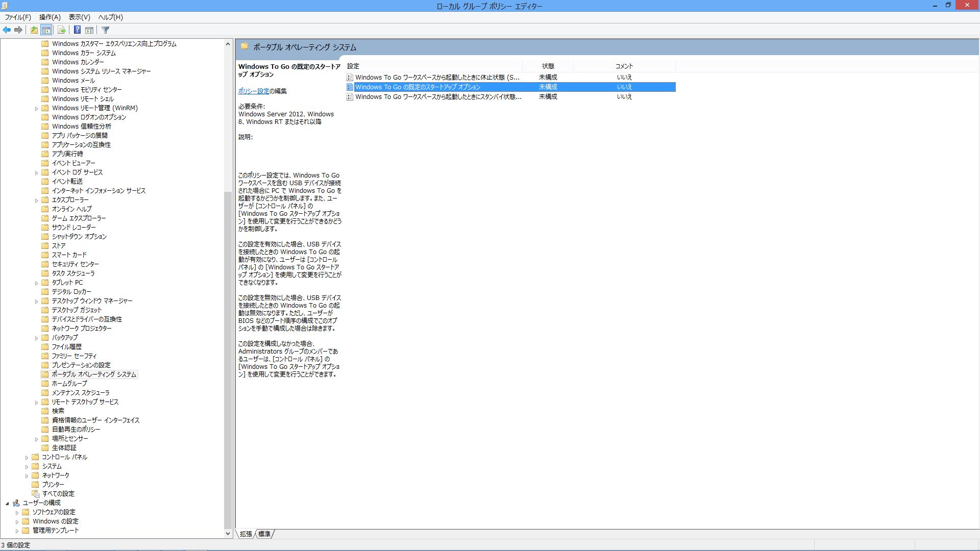Open the 操作(A) menu

[50, 17]
